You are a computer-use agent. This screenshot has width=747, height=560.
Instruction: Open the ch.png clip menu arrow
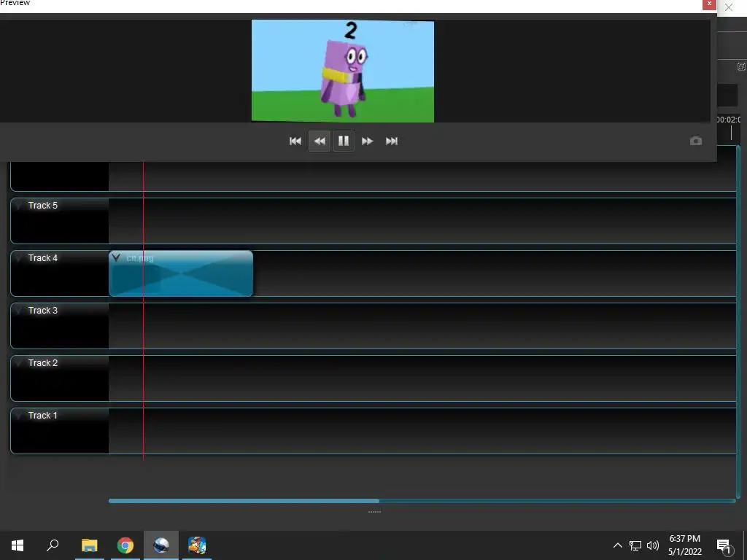[x=116, y=257]
